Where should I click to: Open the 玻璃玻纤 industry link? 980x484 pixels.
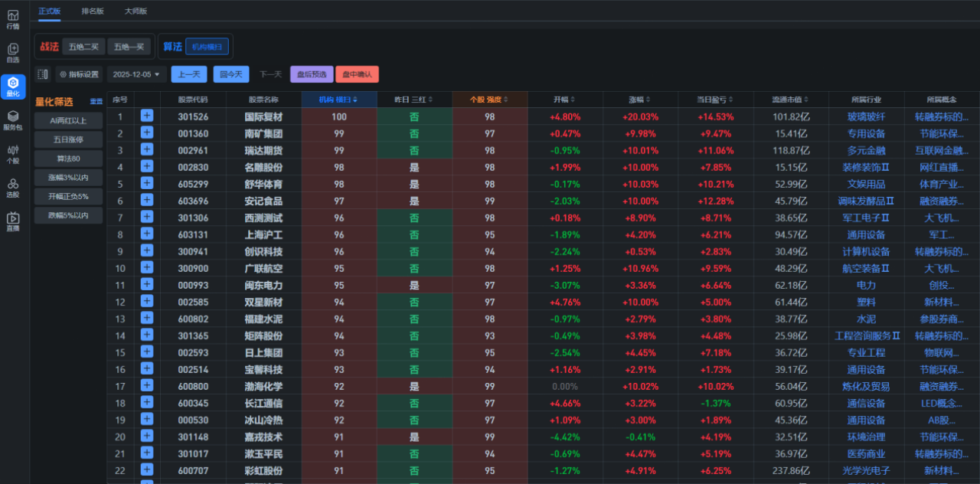tap(866, 117)
